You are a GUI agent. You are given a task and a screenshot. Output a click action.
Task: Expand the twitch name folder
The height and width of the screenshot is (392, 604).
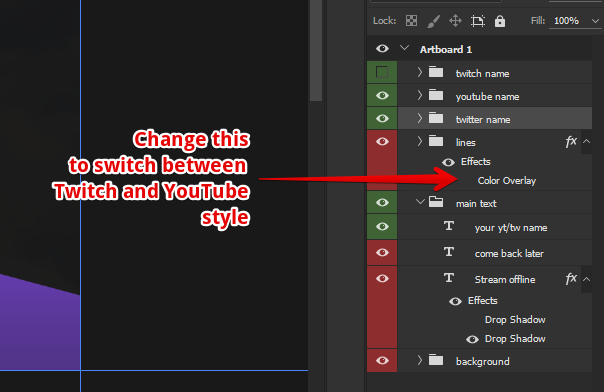[420, 72]
